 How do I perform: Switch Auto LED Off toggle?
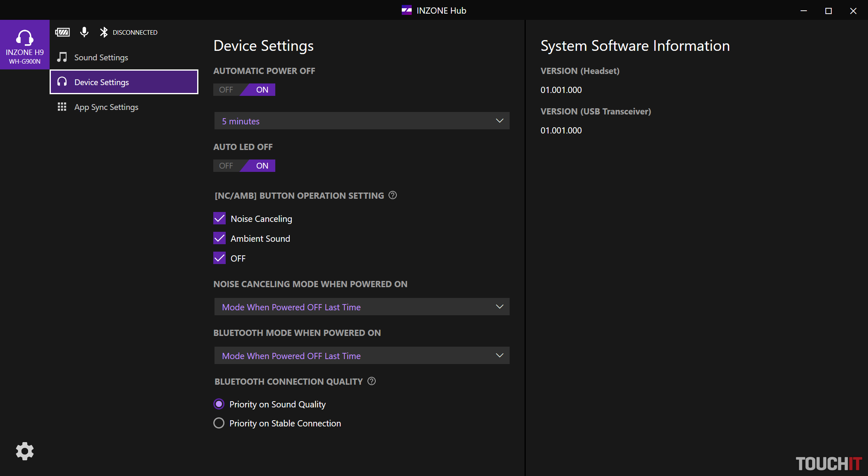(x=227, y=166)
